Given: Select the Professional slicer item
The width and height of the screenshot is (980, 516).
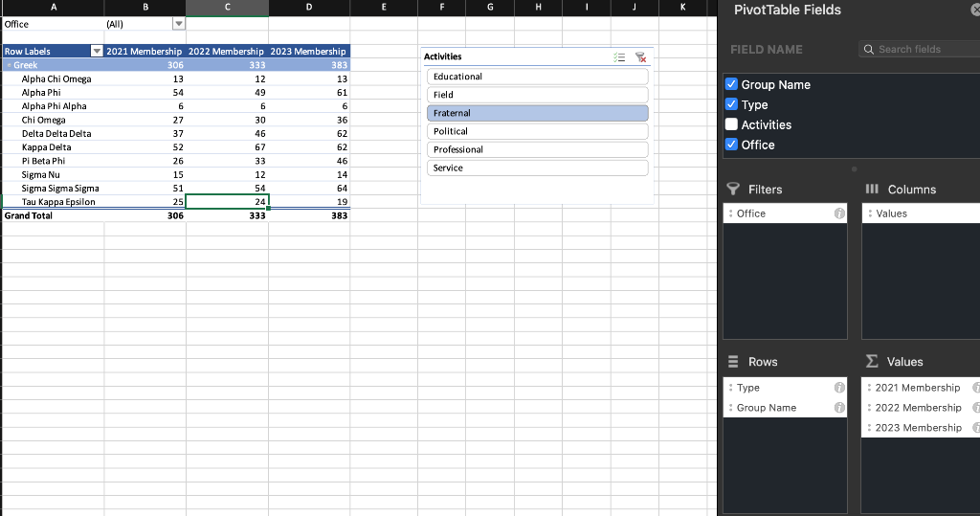Looking at the screenshot, I should tap(538, 149).
